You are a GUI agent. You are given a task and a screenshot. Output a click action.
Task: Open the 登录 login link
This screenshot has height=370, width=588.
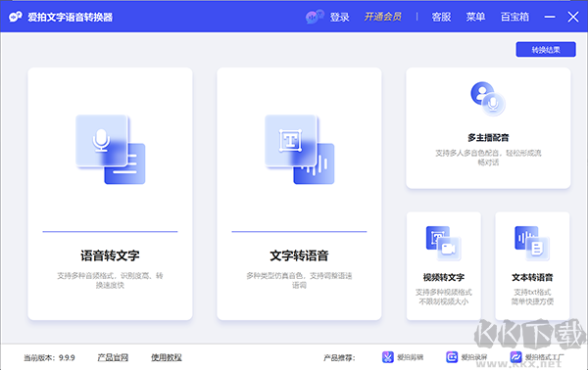pyautogui.click(x=340, y=17)
